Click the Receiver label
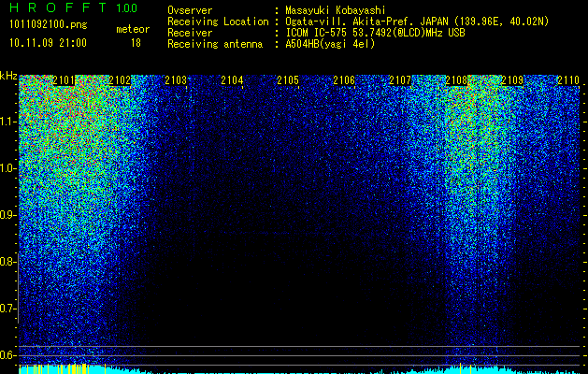 (190, 33)
